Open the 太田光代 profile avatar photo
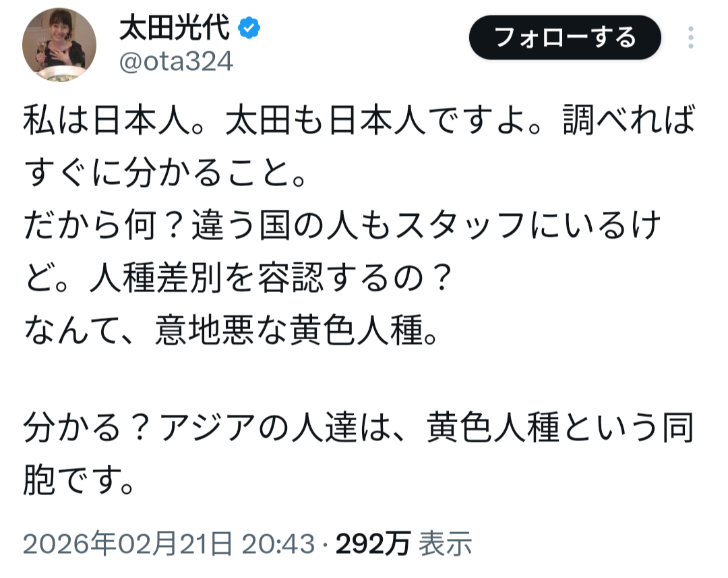The height and width of the screenshot is (578, 728). click(x=60, y=46)
